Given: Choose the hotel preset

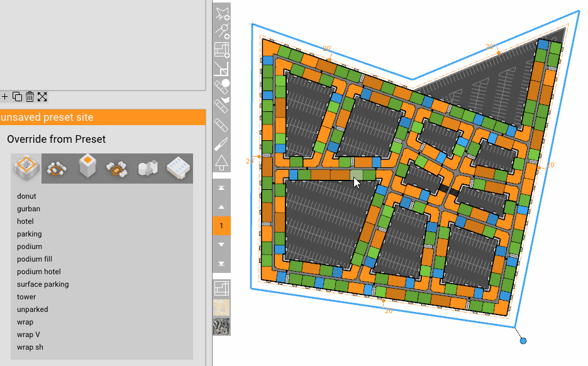Looking at the screenshot, I should [x=25, y=221].
